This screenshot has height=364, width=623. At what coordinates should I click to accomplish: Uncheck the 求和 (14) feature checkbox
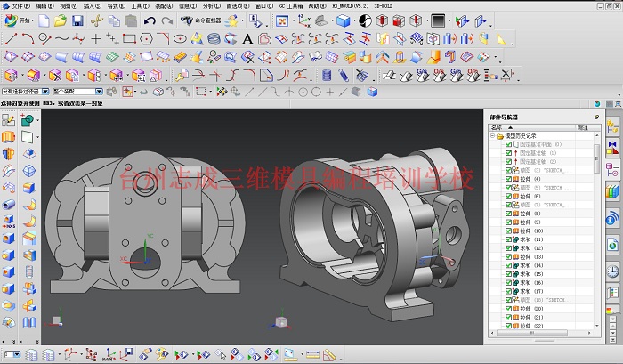point(508,265)
